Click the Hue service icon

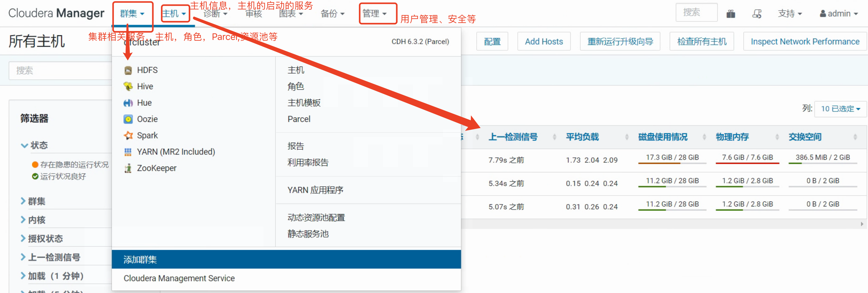128,103
